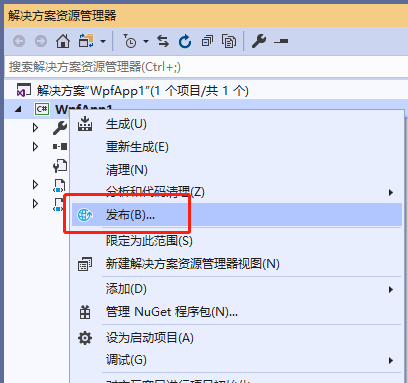Image resolution: width=408 pixels, height=383 pixels.
Task: Choose 清理(N) from context menu
Action: [237, 170]
